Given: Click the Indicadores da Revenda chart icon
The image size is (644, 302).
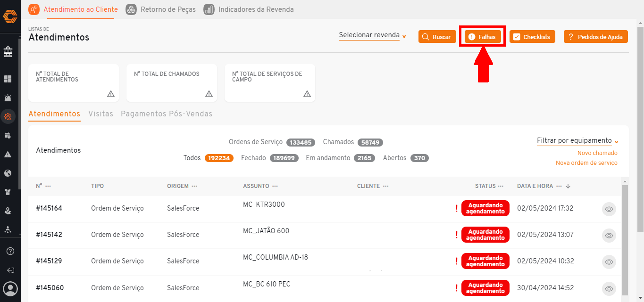Looking at the screenshot, I should pyautogui.click(x=209, y=9).
